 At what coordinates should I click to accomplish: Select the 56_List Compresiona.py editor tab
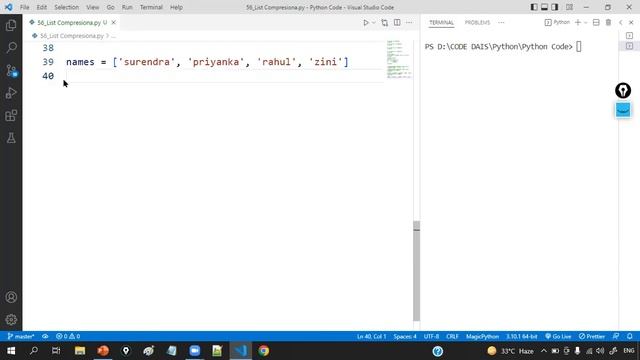[68, 23]
